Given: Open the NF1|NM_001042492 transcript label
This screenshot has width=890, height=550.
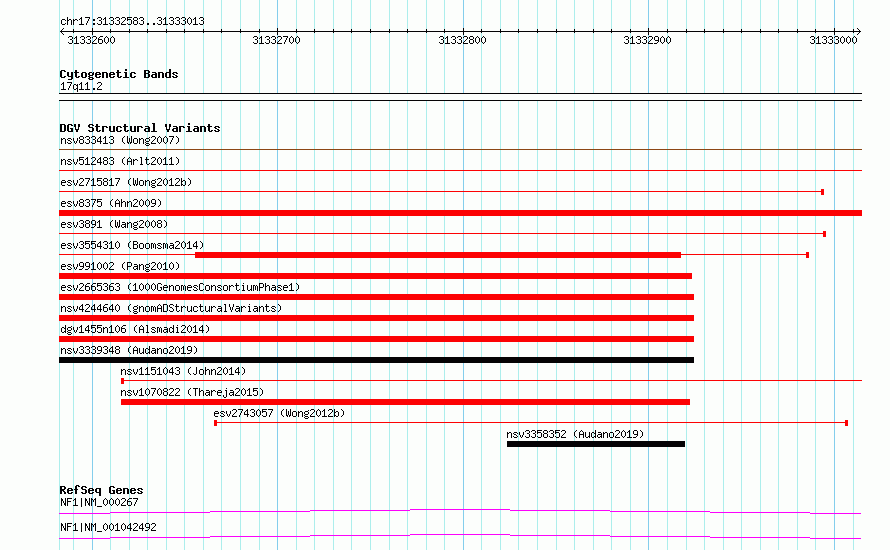Looking at the screenshot, I should click(x=108, y=527).
